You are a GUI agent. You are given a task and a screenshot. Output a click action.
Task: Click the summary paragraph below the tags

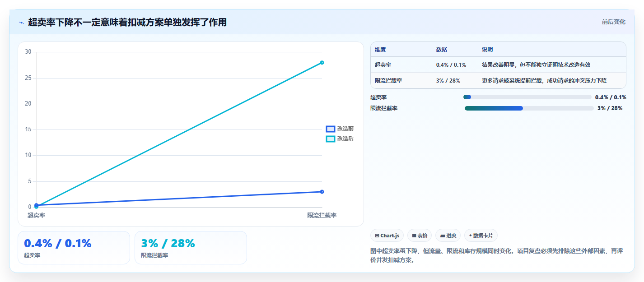point(496,255)
